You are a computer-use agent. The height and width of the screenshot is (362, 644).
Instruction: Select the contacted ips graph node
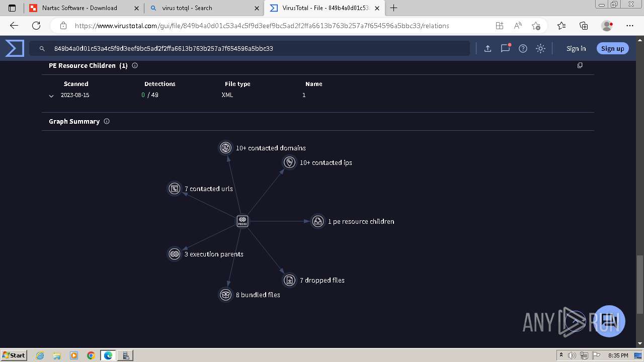tap(289, 162)
